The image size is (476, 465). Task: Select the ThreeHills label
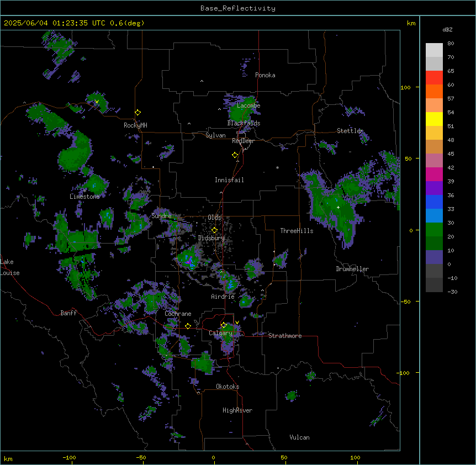(x=297, y=231)
